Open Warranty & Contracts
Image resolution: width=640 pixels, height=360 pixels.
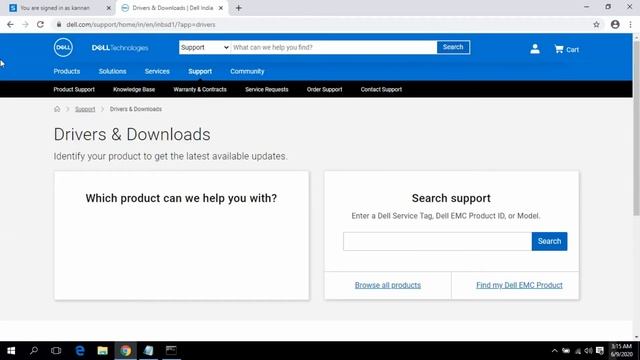[200, 89]
